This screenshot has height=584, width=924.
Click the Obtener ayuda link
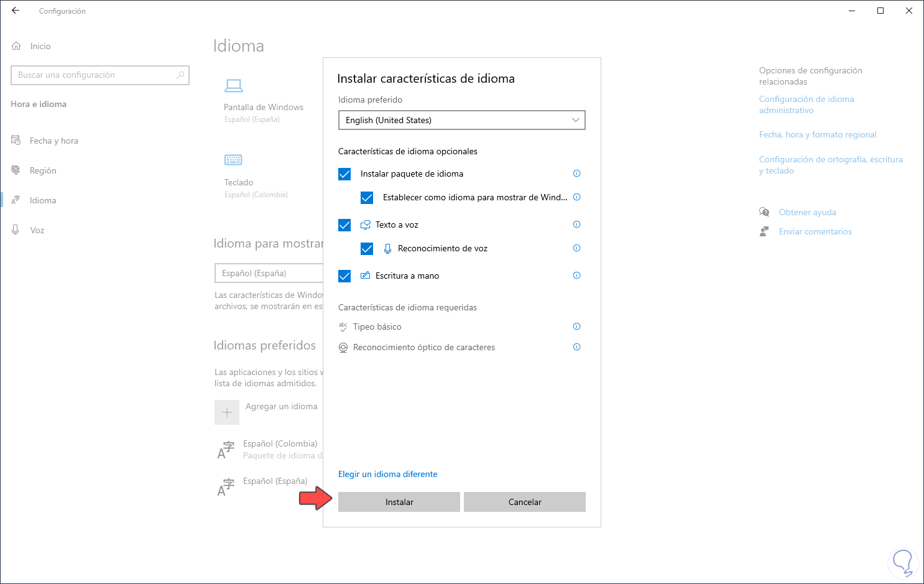(807, 212)
